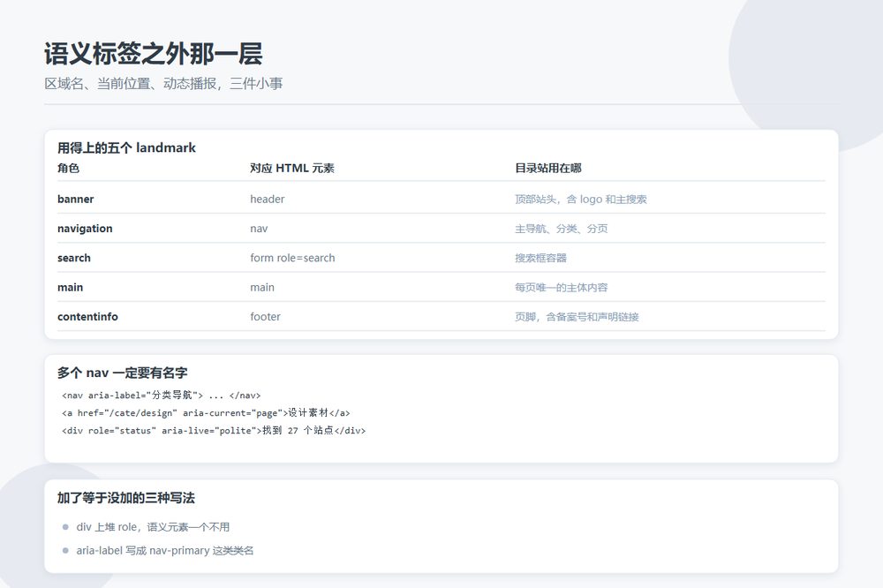The height and width of the screenshot is (588, 883).
Task: Click the nav element cell in the table
Action: [259, 228]
